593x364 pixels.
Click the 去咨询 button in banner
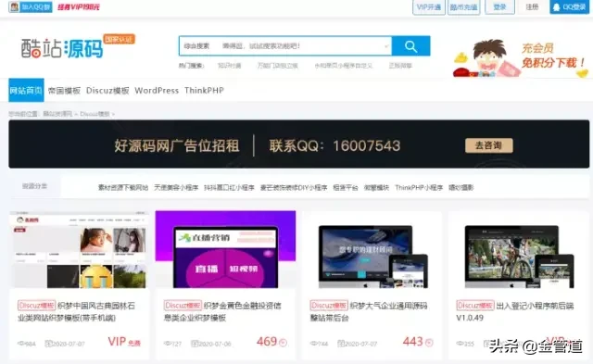coord(488,145)
